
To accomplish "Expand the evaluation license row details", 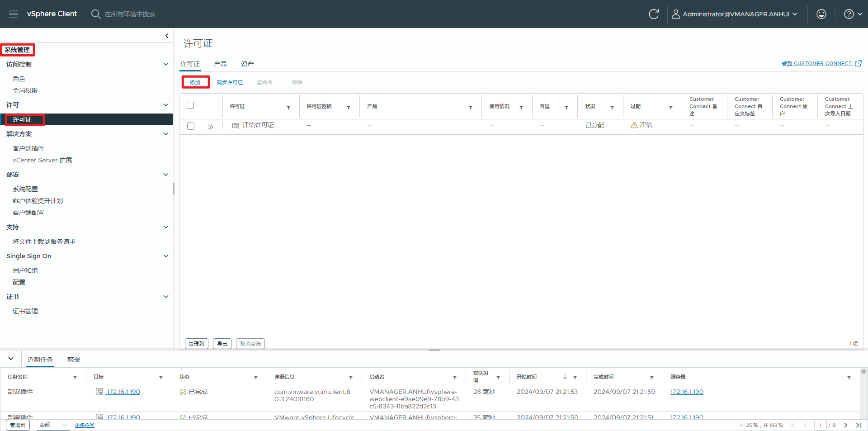I will click(210, 127).
